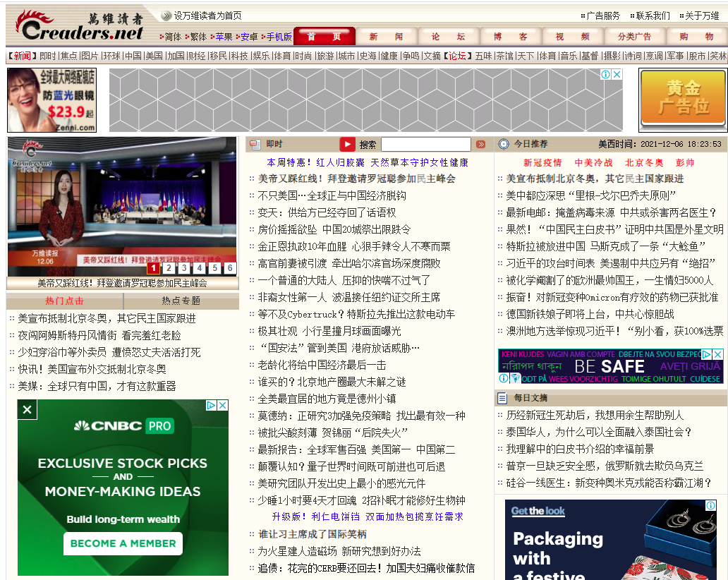728x580 pixels.
Task: Click the orange search go icon
Action: [481, 145]
